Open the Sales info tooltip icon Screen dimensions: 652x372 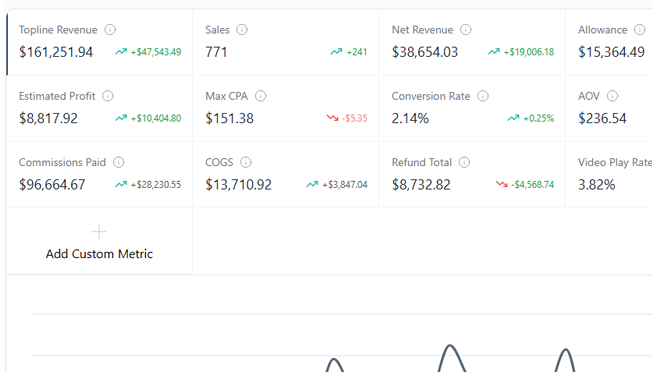pyautogui.click(x=242, y=30)
